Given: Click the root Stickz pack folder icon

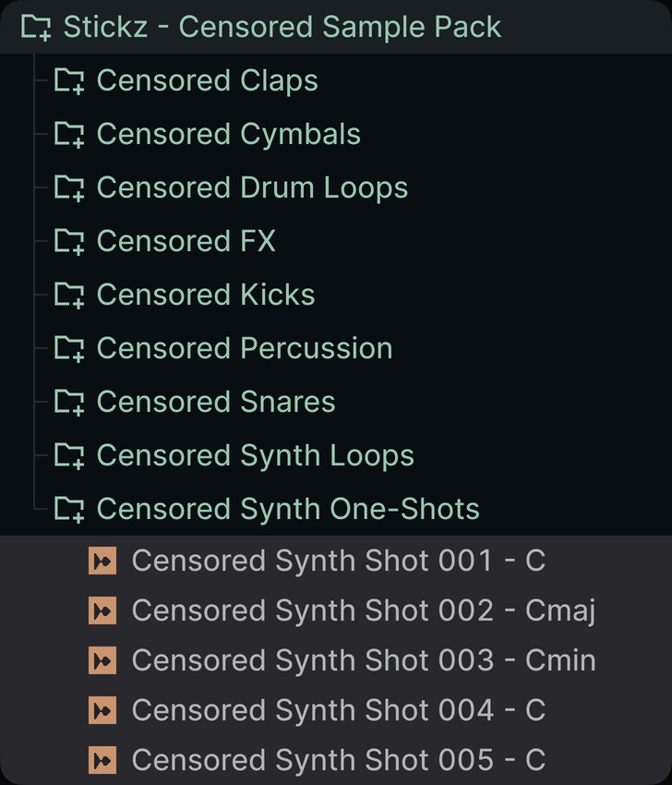Looking at the screenshot, I should 36,27.
